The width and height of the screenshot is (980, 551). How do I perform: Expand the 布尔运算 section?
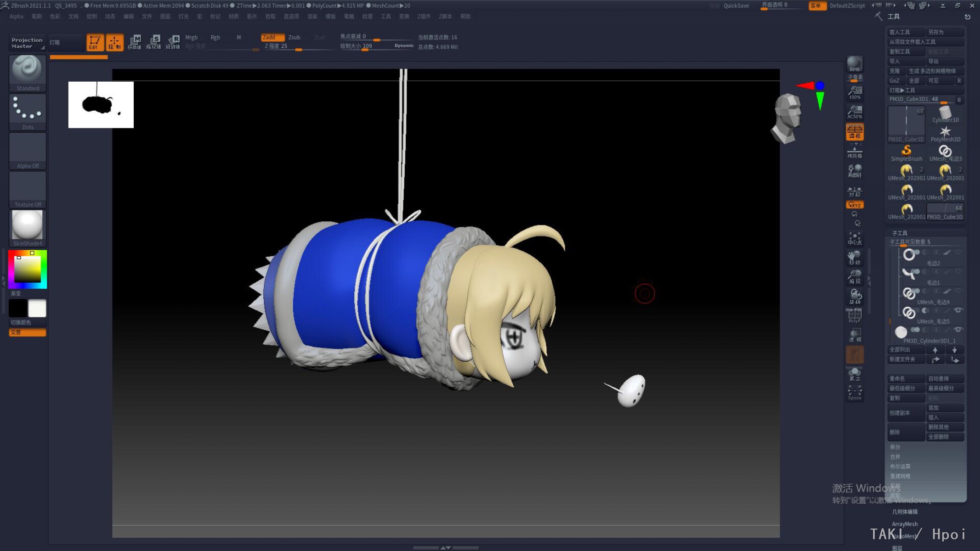click(900, 466)
